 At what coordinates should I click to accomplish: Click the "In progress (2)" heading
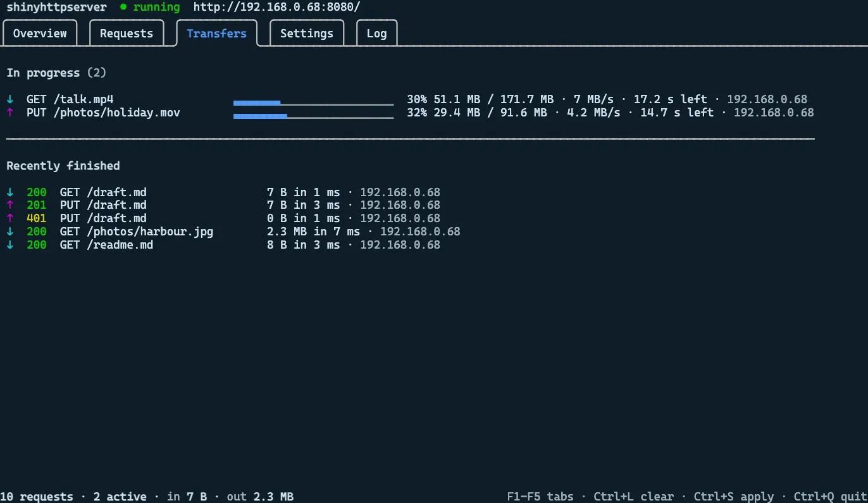[56, 73]
